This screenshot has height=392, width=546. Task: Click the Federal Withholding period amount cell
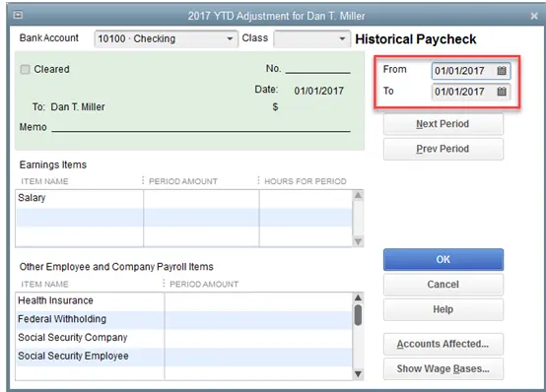pos(258,319)
